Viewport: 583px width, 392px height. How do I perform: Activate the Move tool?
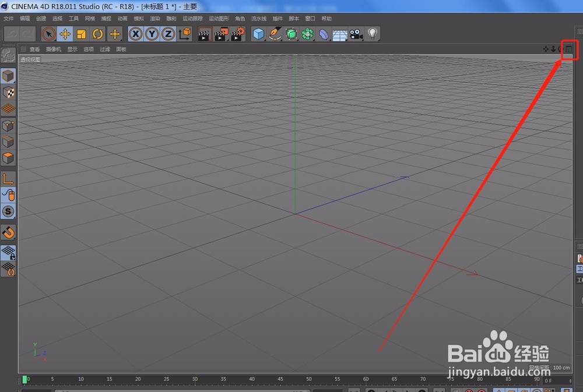65,34
